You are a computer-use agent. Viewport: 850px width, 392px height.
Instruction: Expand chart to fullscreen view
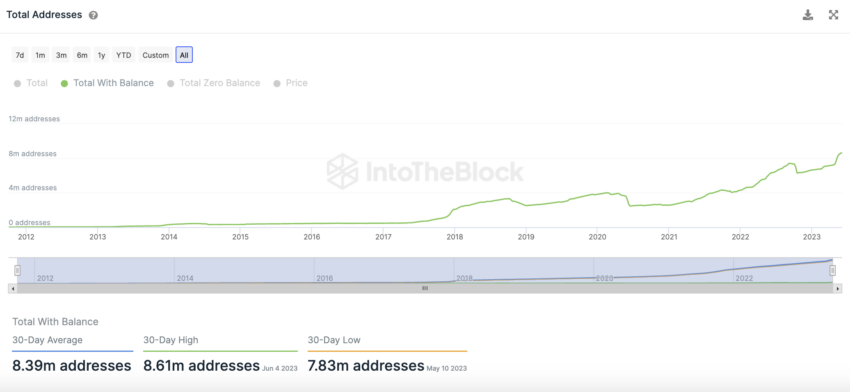click(834, 15)
